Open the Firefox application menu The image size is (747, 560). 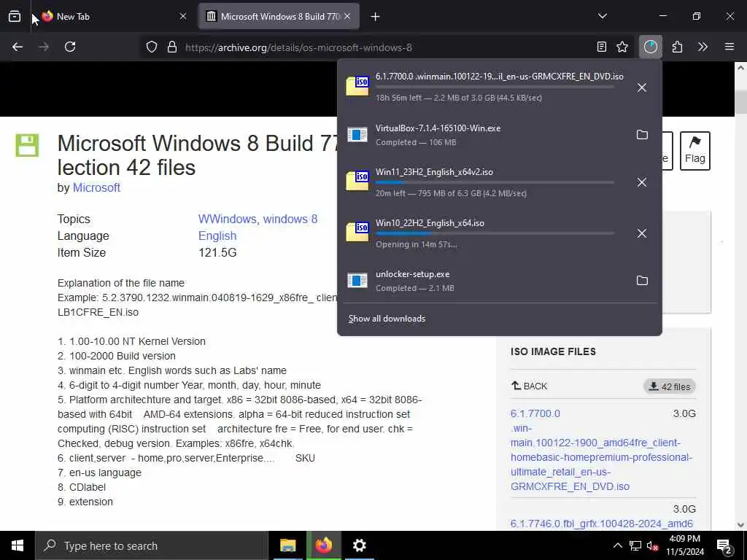point(729,47)
